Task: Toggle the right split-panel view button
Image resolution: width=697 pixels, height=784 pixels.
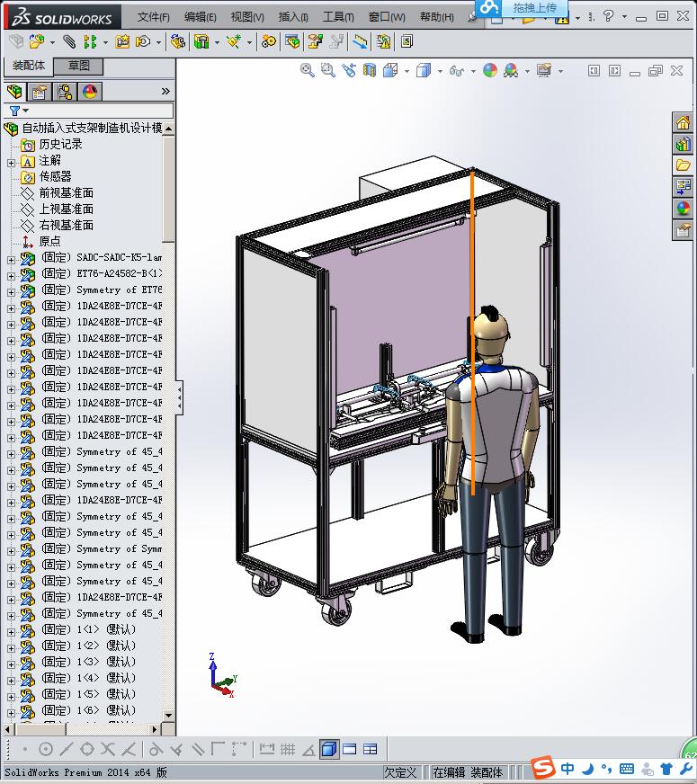Action: [x=614, y=70]
